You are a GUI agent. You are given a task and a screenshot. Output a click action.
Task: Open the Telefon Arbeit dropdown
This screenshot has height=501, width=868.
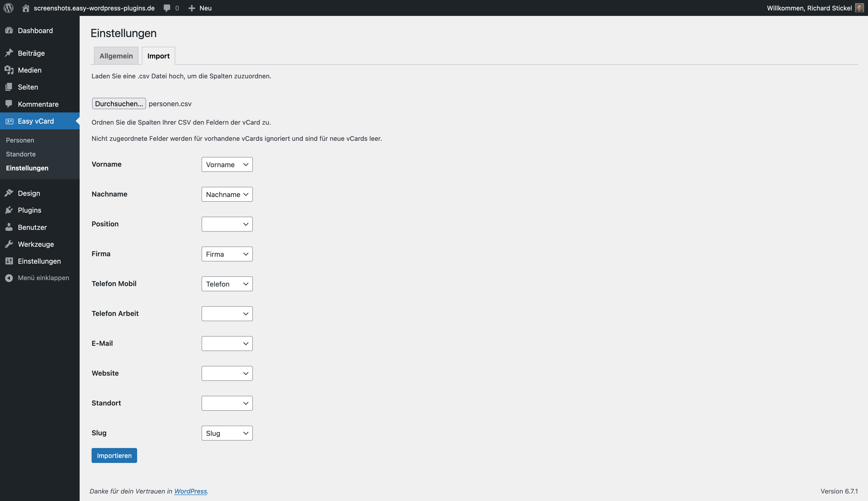[x=227, y=314]
